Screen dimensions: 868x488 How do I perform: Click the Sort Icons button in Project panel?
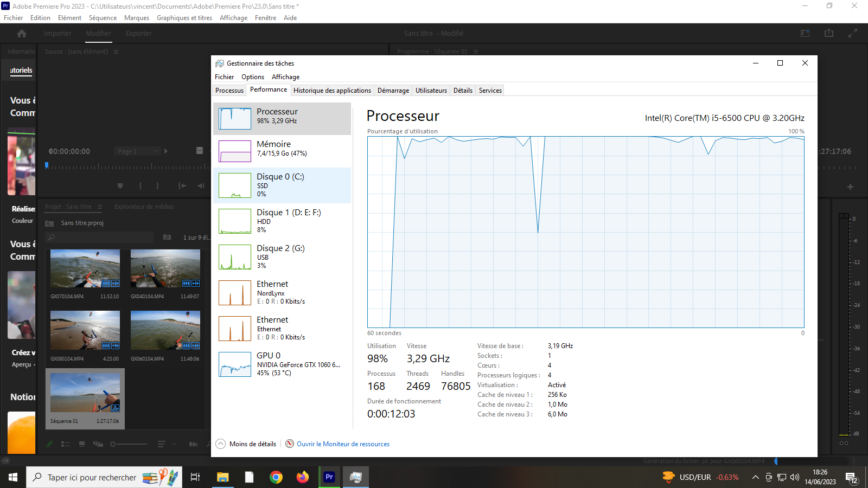click(x=161, y=444)
